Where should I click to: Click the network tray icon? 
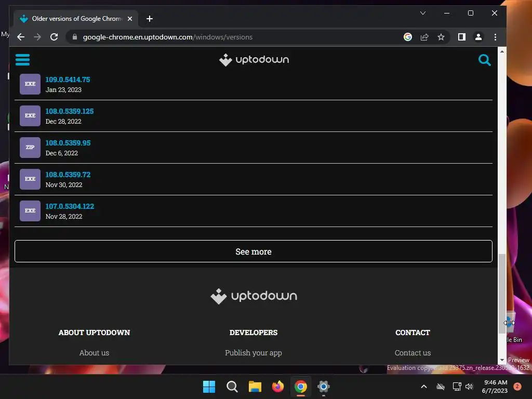pyautogui.click(x=457, y=387)
